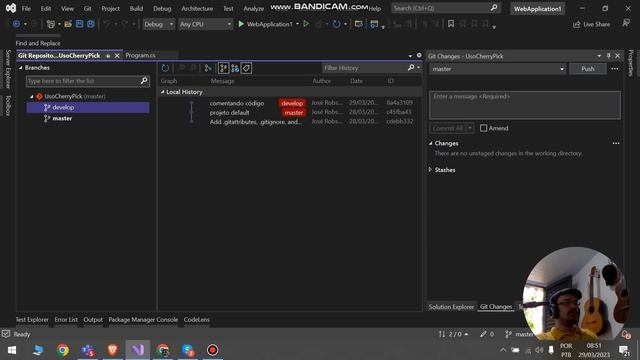Image resolution: width=640 pixels, height=360 pixels.
Task: Click the Open File folder icon
Action: [x=68, y=24]
